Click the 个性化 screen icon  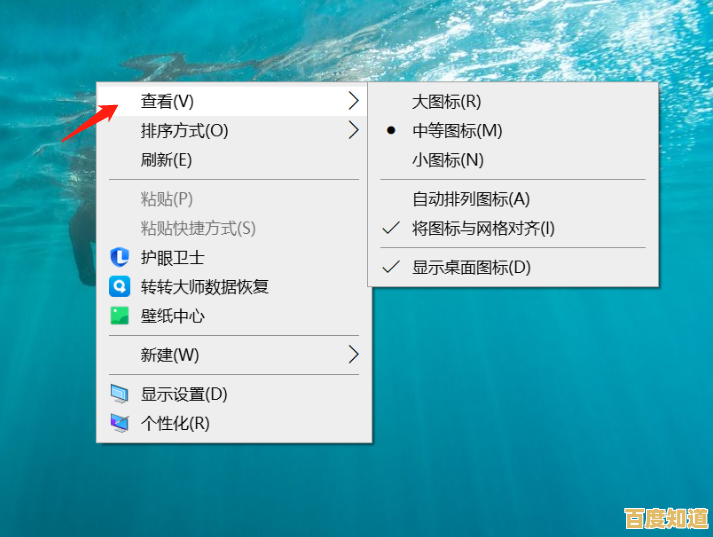[x=120, y=423]
